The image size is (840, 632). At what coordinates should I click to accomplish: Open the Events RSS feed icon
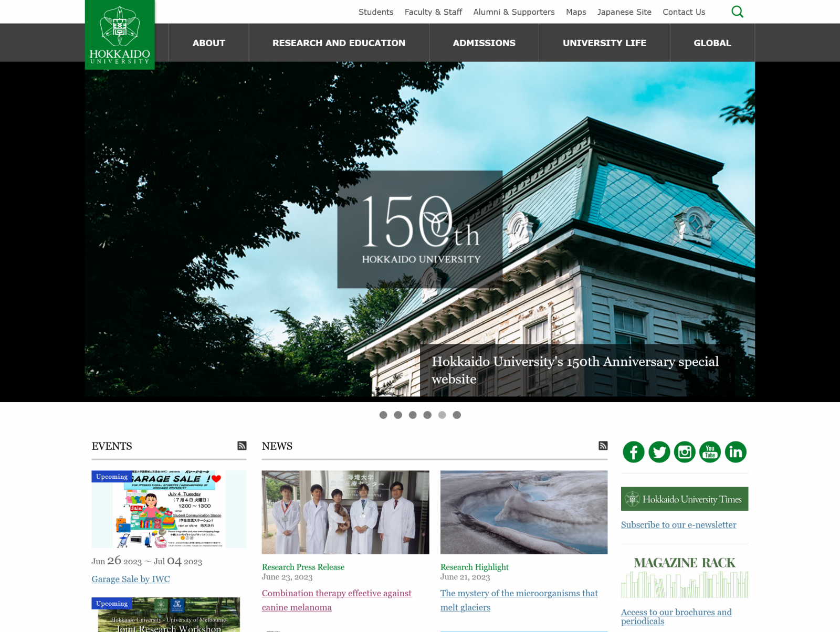point(242,446)
